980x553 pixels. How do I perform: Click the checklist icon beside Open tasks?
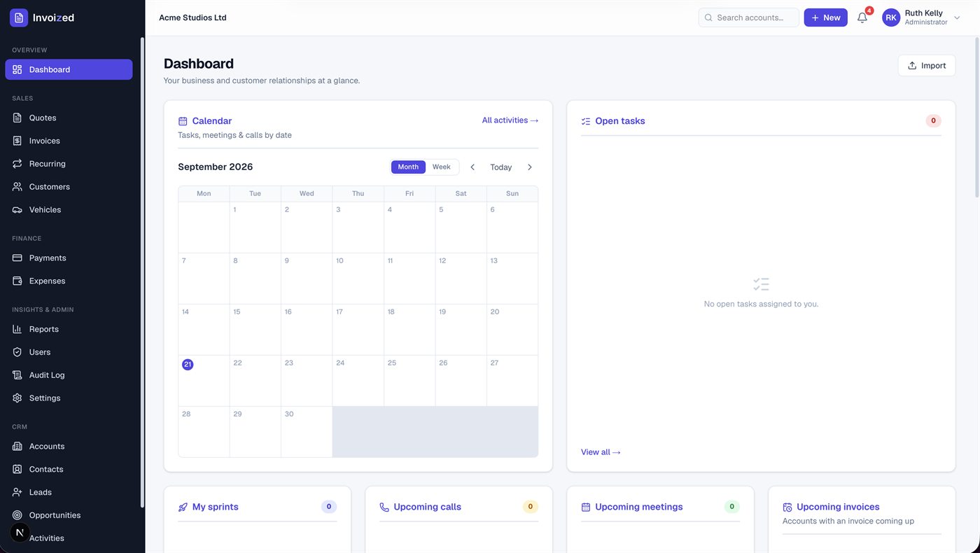[x=586, y=121]
